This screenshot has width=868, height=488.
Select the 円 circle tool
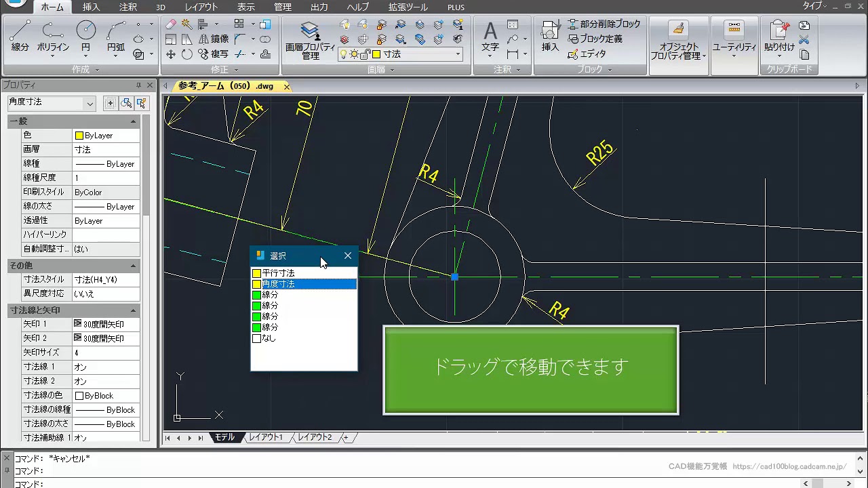[x=86, y=37]
